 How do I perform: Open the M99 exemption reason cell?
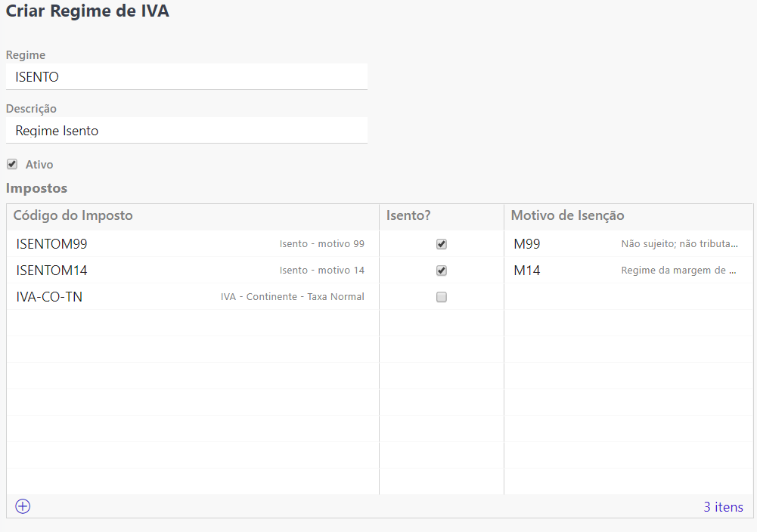tap(527, 244)
